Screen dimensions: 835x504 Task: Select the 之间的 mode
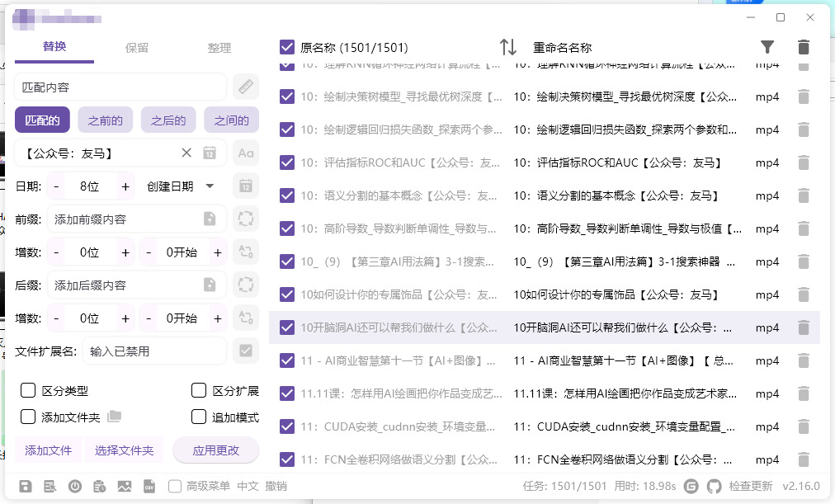click(231, 120)
